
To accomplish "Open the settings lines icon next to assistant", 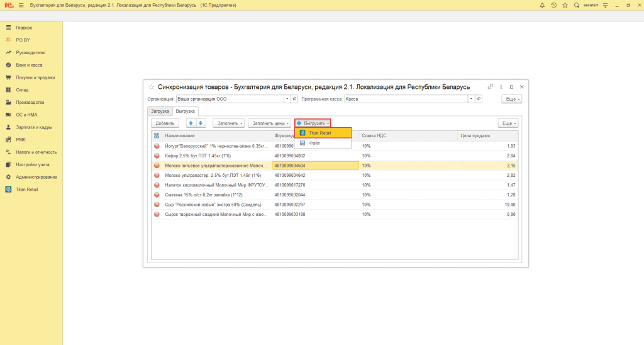I will click(x=606, y=5).
